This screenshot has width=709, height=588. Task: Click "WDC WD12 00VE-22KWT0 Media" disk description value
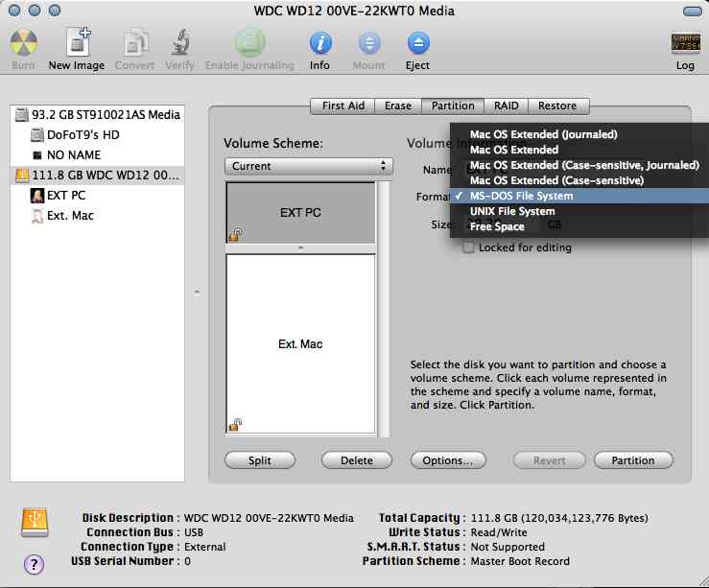[x=269, y=518]
